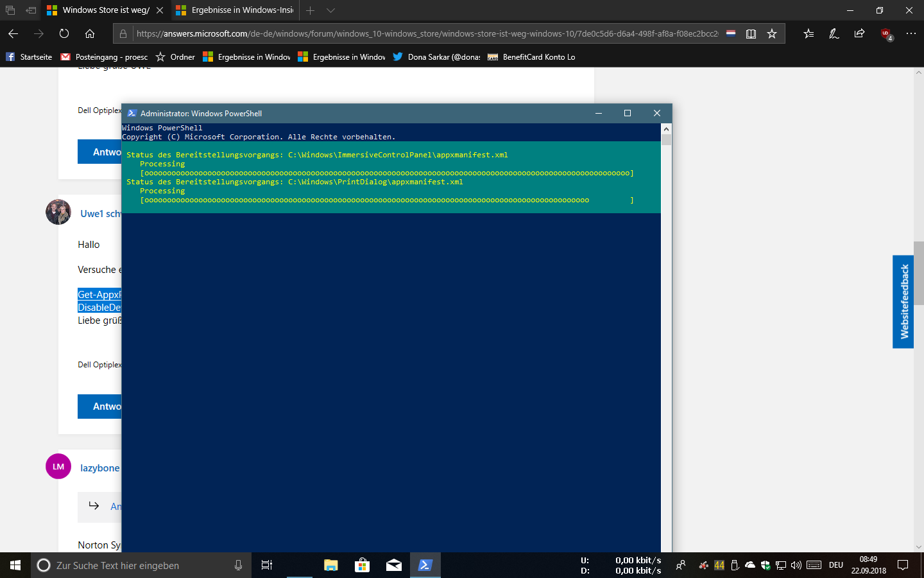Open Facebook 'Startseite' bookmark
This screenshot has width=924, height=578.
(29, 57)
